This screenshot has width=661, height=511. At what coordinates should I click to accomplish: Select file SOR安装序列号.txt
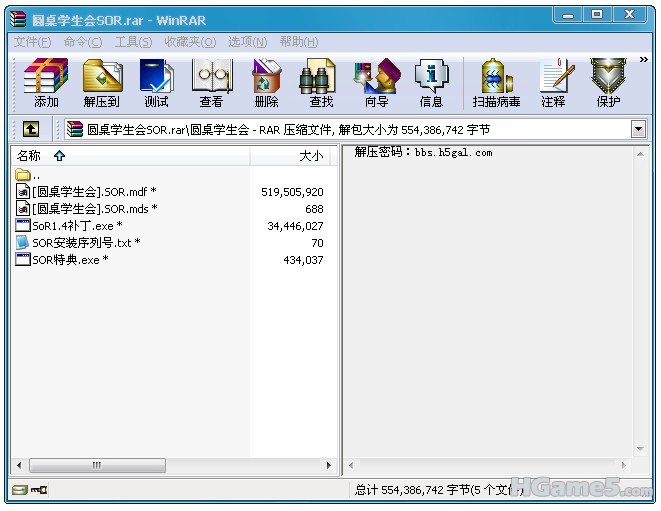[x=78, y=242]
